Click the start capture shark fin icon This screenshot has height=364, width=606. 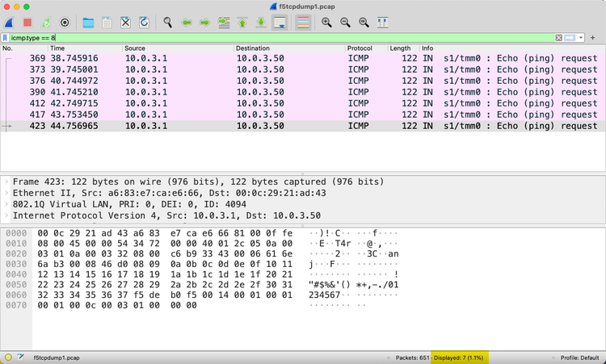(x=9, y=23)
